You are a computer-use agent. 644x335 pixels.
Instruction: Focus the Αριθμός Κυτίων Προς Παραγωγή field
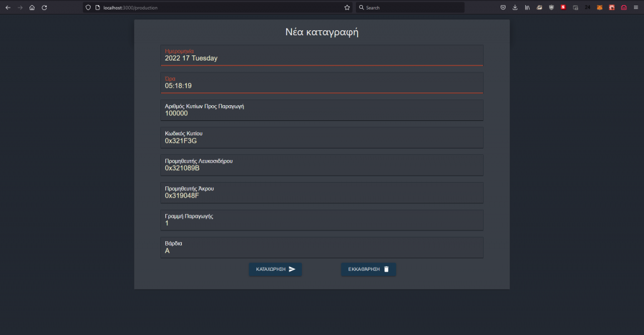(x=321, y=110)
